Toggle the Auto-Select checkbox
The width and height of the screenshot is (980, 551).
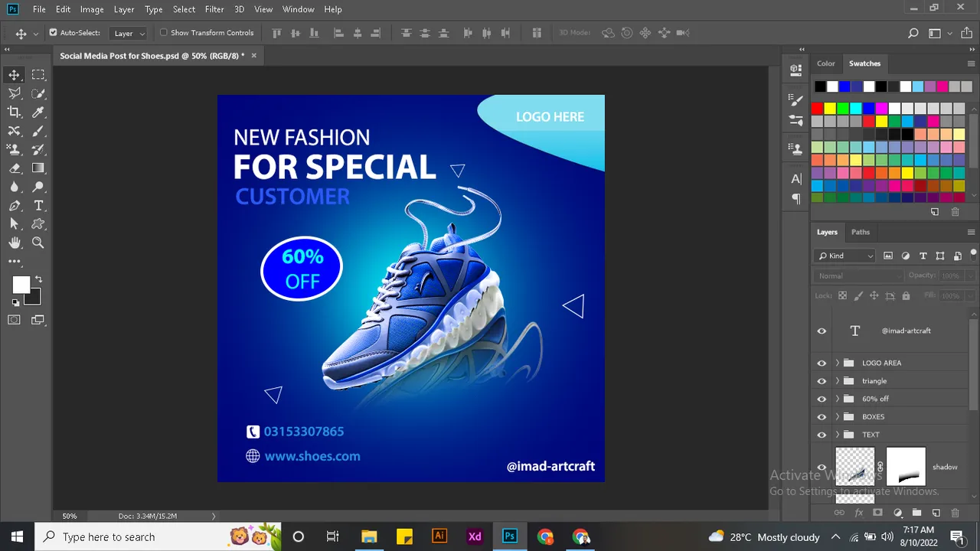53,33
